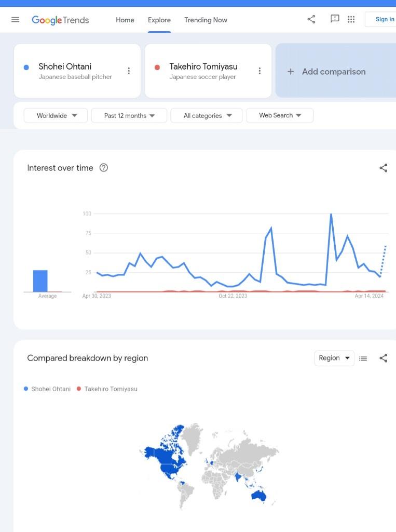This screenshot has width=396, height=532.
Task: Share the Interest over time chart
Action: (384, 168)
